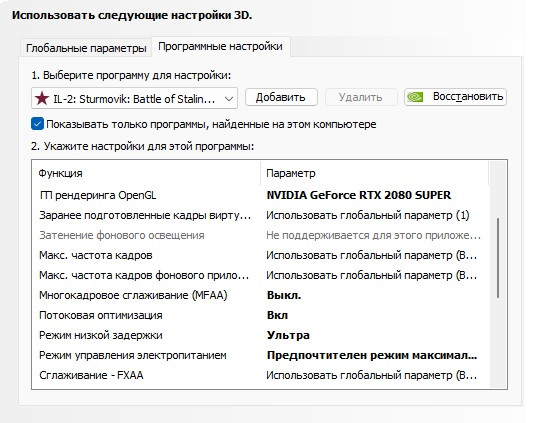Click the Удалить button
This screenshot has height=423, width=537.
pos(361,97)
